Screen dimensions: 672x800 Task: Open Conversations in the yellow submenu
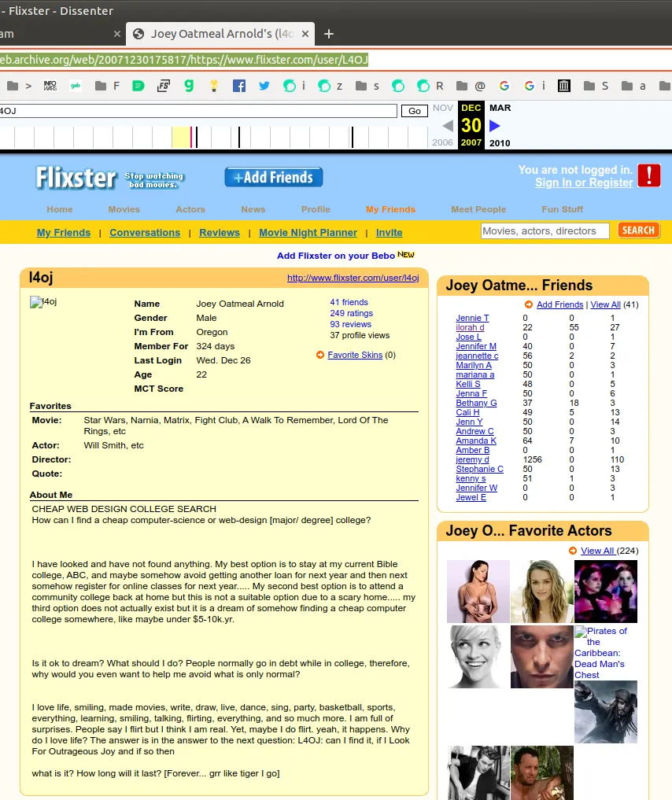(145, 232)
